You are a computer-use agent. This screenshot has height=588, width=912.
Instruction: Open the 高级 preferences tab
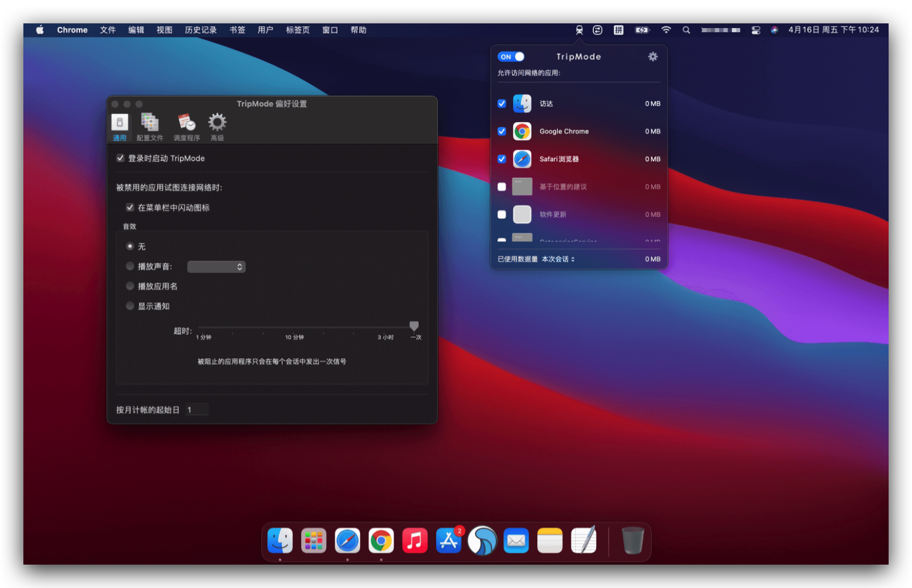[217, 127]
